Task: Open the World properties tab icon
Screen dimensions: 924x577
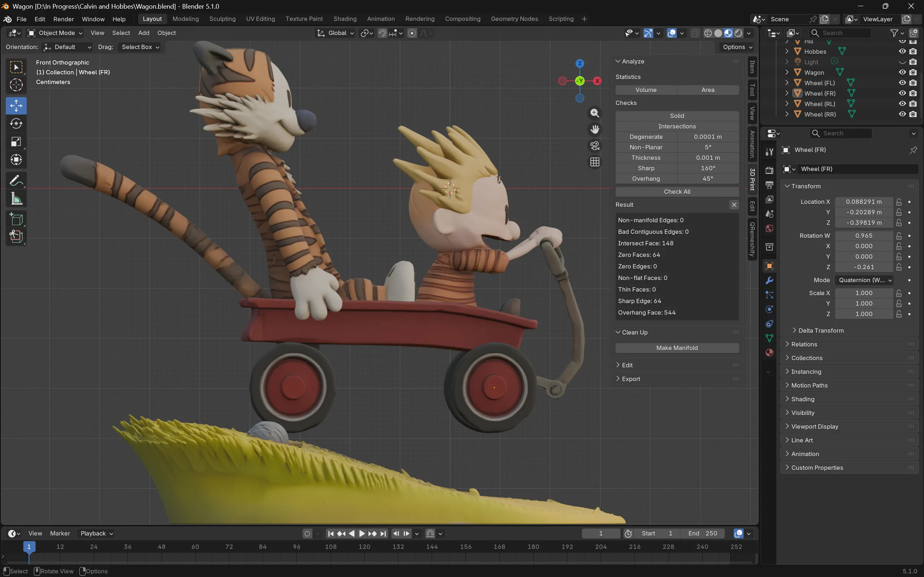Action: [769, 228]
